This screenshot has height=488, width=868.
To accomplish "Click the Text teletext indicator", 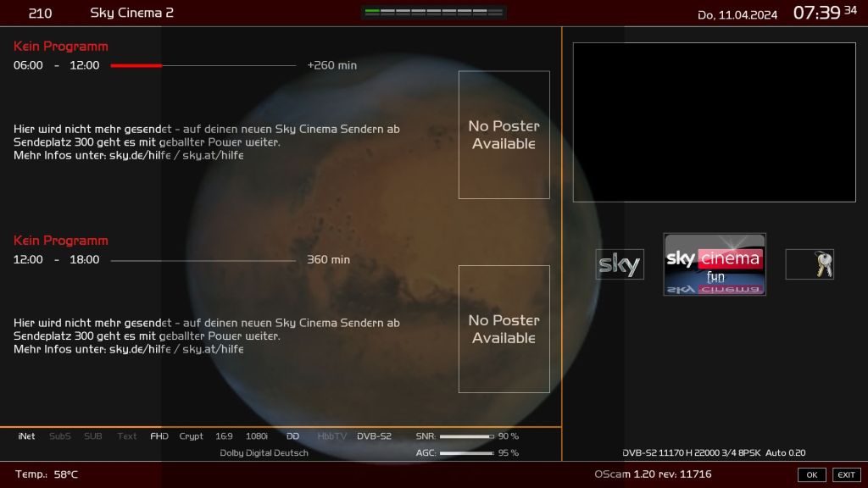I will coord(127,436).
